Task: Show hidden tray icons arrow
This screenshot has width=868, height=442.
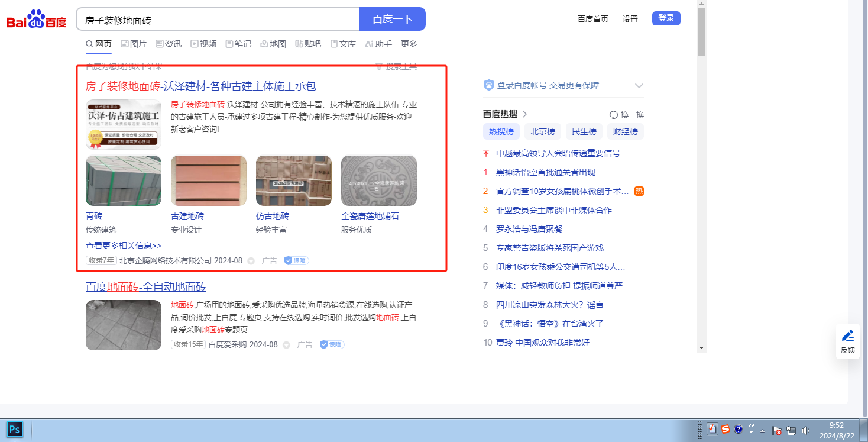Action: pyautogui.click(x=764, y=430)
